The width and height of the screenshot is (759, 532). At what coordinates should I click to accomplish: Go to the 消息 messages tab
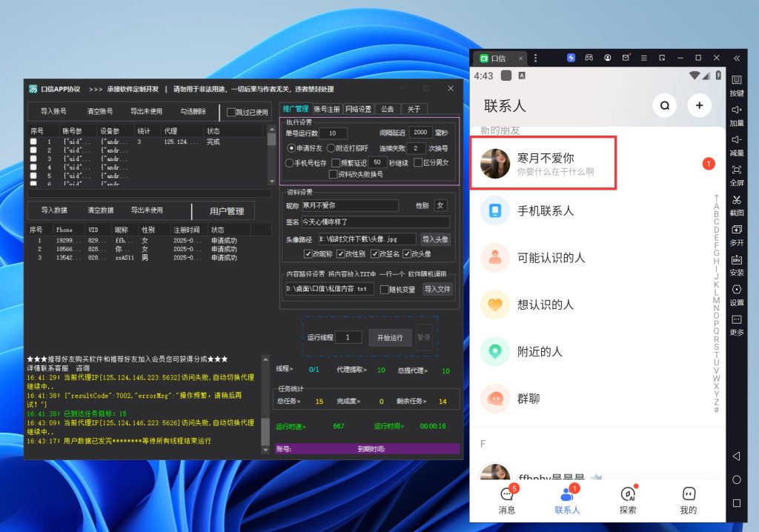tap(507, 500)
